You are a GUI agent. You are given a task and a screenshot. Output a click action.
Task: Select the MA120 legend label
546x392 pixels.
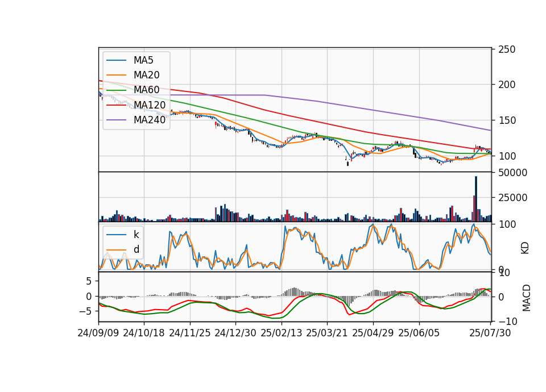[x=150, y=105]
